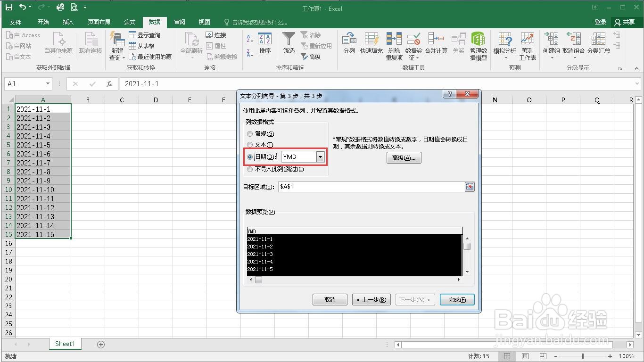The image size is (644, 362).
Task: Select the 快速填充 (Flash Fill) icon
Action: click(372, 45)
